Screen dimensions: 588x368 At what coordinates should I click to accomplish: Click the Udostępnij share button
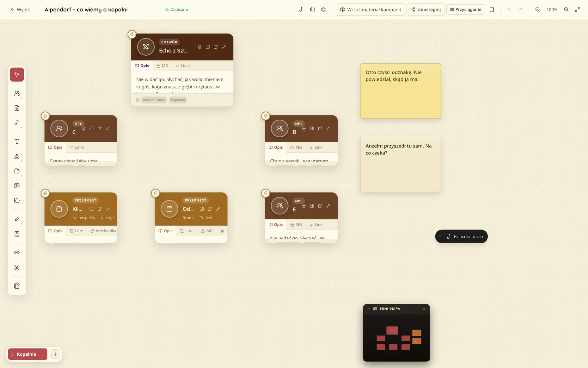click(426, 9)
